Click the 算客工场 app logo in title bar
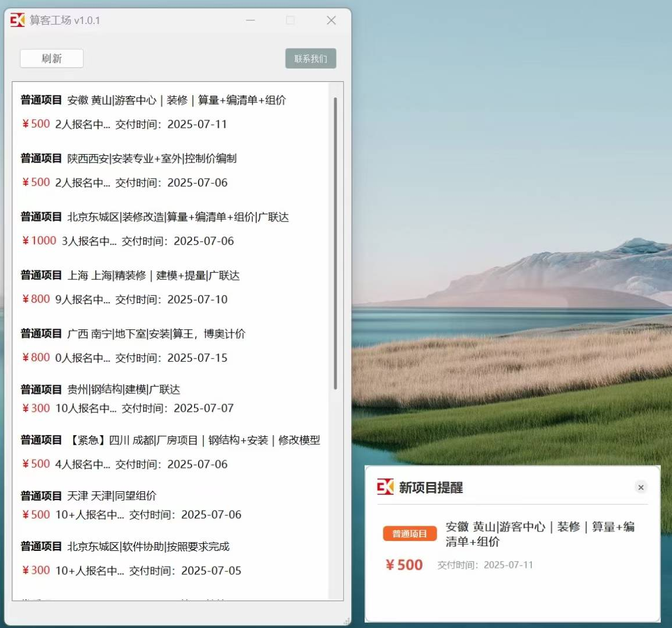Image resolution: width=672 pixels, height=628 pixels. click(x=18, y=20)
